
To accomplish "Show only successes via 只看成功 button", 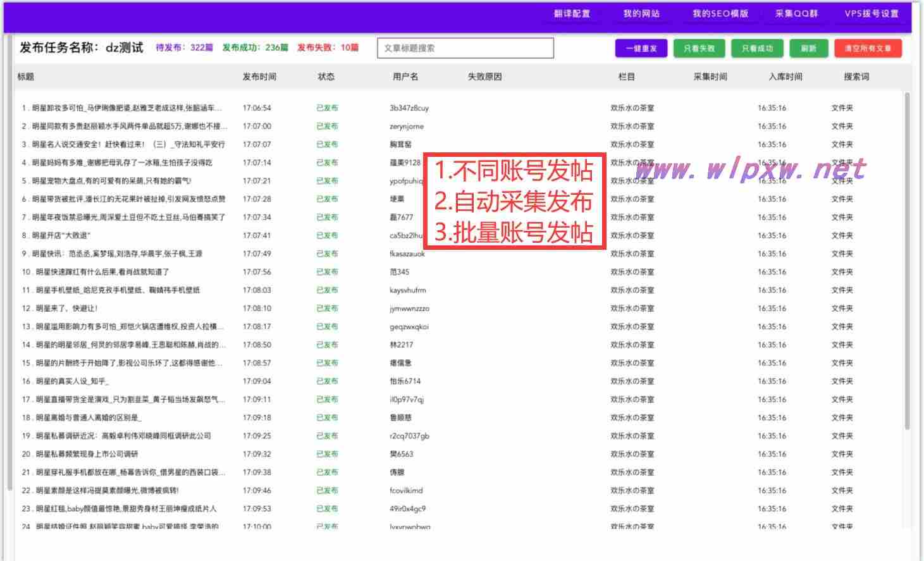I will [x=757, y=48].
